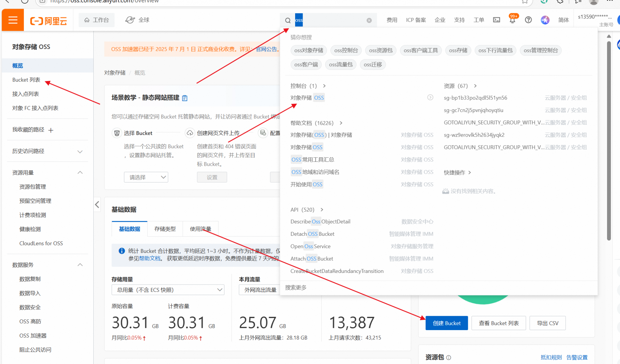Click the Aliyun logo

pyautogui.click(x=48, y=21)
